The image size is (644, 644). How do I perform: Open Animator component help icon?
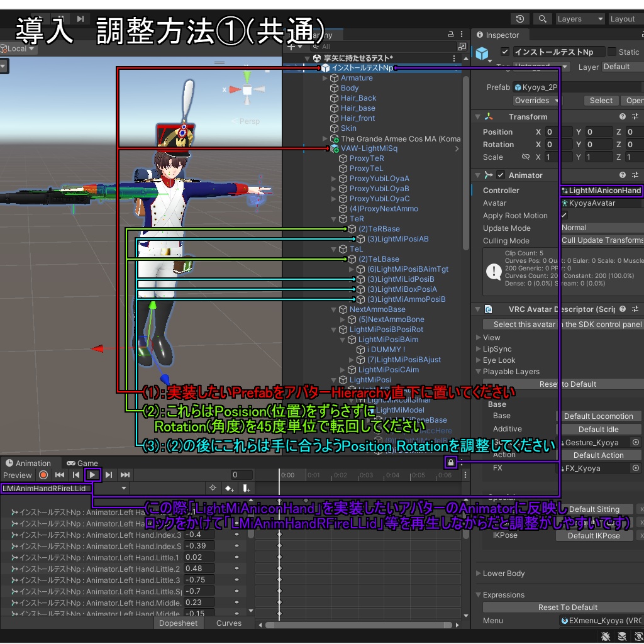(x=623, y=175)
